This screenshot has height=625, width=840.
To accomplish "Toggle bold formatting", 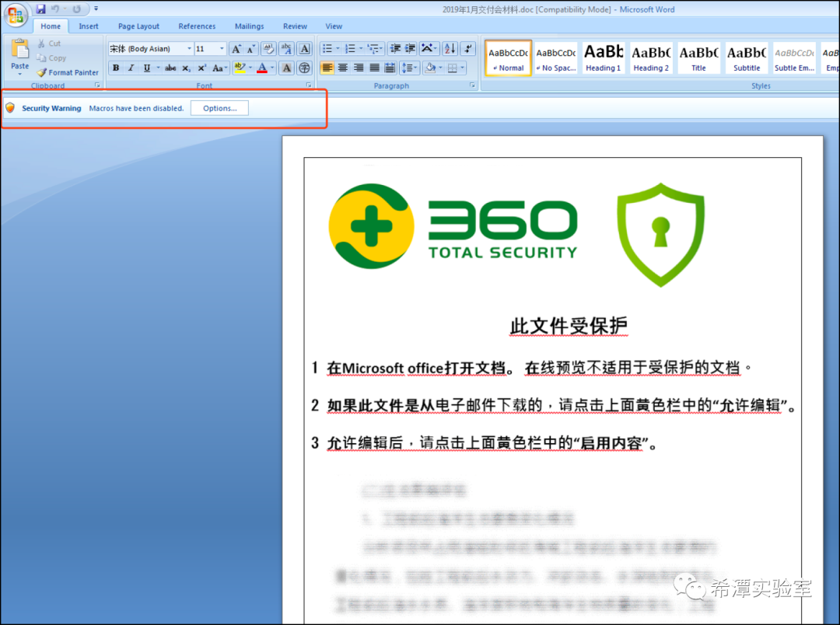I will coord(116,68).
